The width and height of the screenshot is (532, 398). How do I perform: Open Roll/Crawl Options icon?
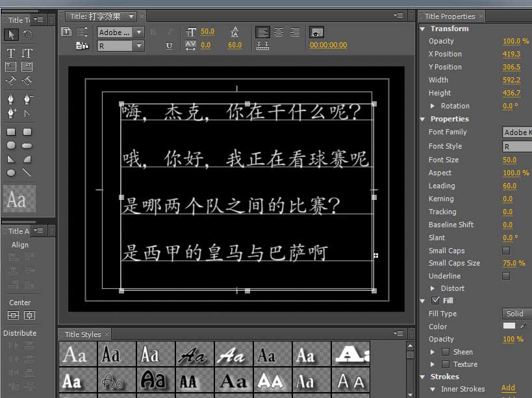pos(81,31)
